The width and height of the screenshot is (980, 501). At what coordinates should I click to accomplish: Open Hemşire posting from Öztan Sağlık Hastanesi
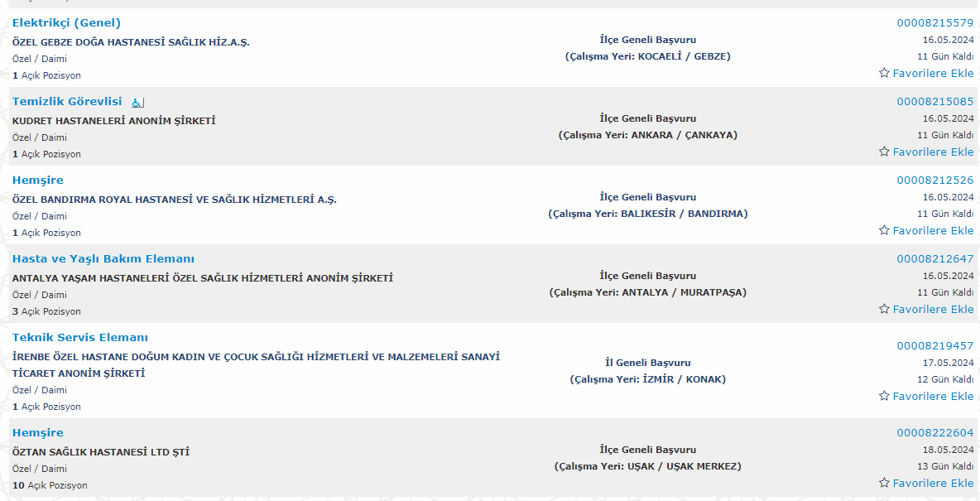click(x=37, y=432)
